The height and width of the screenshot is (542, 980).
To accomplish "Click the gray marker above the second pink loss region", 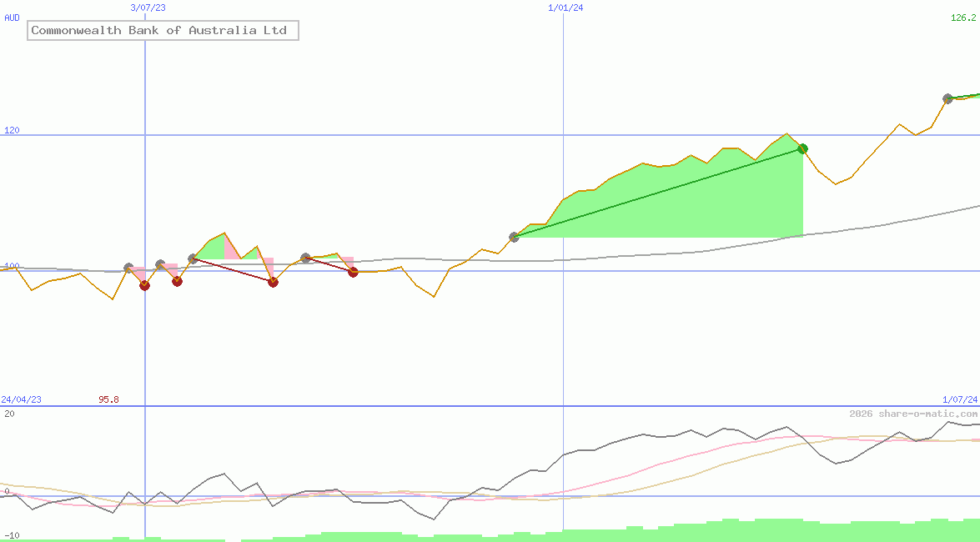I will tap(160, 263).
